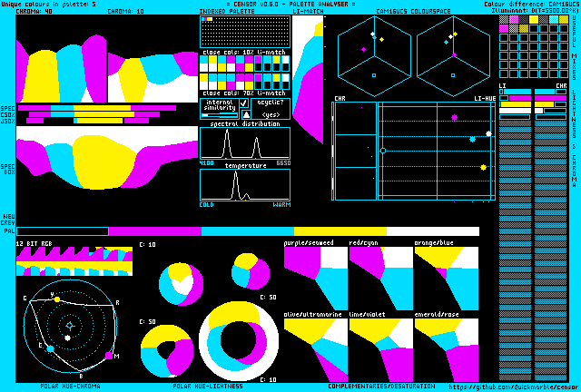
Task: Adjust the internal similarity bar
Action: tap(220, 115)
